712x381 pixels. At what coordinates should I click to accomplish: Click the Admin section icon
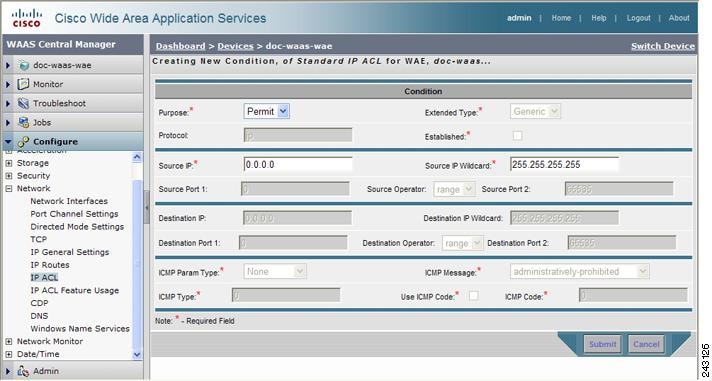(x=23, y=371)
